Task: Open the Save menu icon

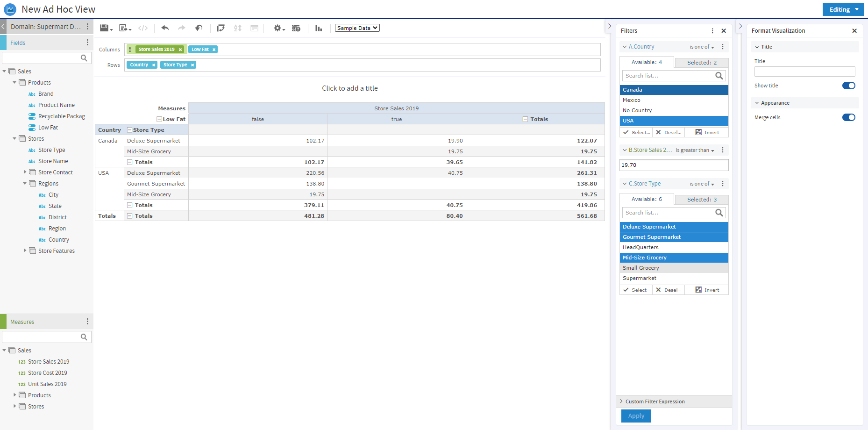Action: click(x=106, y=28)
